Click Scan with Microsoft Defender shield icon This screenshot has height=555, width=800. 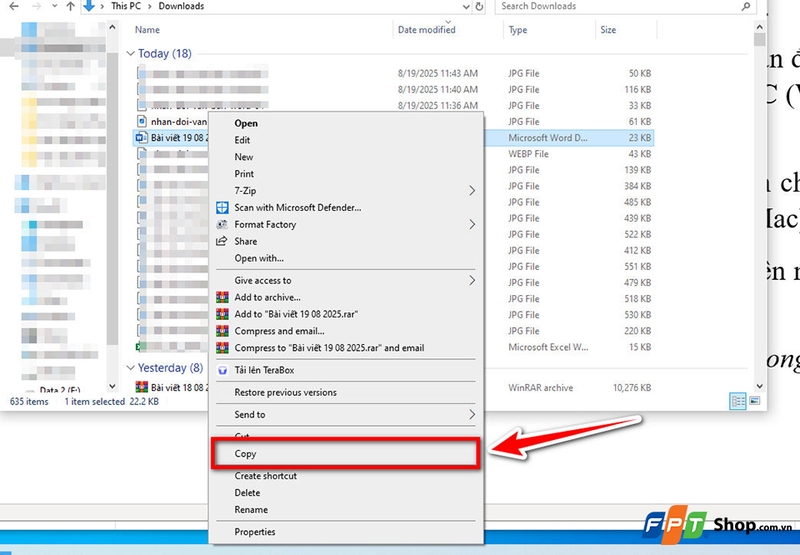(222, 207)
